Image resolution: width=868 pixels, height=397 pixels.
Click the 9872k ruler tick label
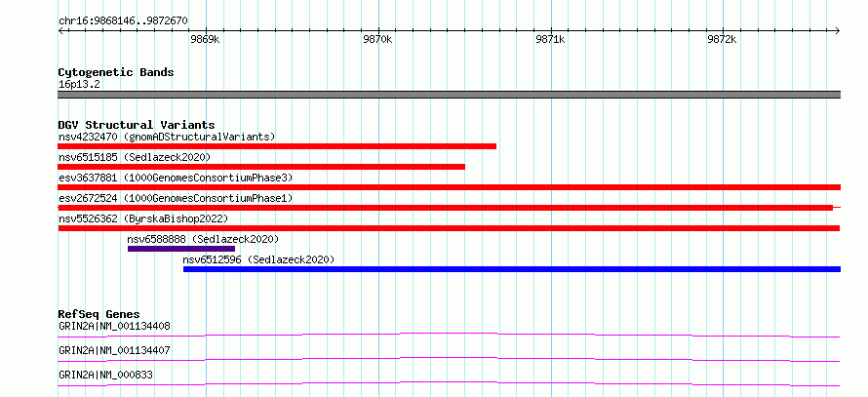(x=723, y=39)
